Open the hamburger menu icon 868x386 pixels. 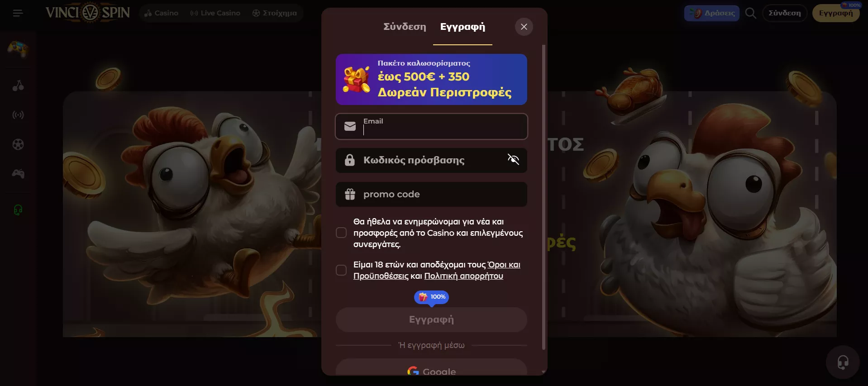click(18, 13)
